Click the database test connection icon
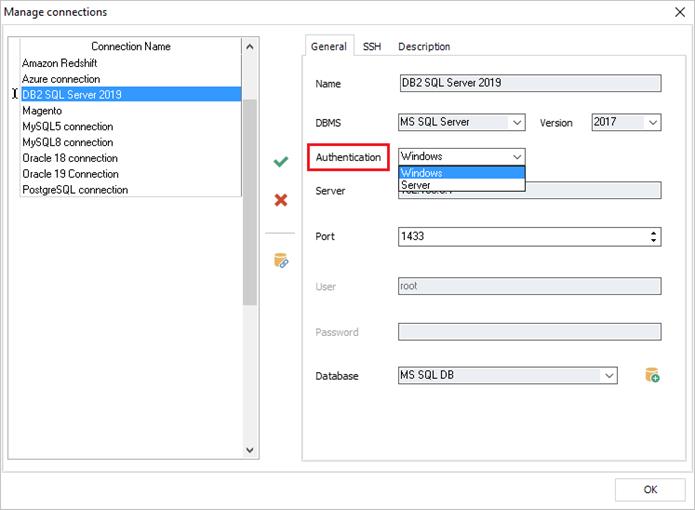The height and width of the screenshot is (510, 695). click(281, 261)
